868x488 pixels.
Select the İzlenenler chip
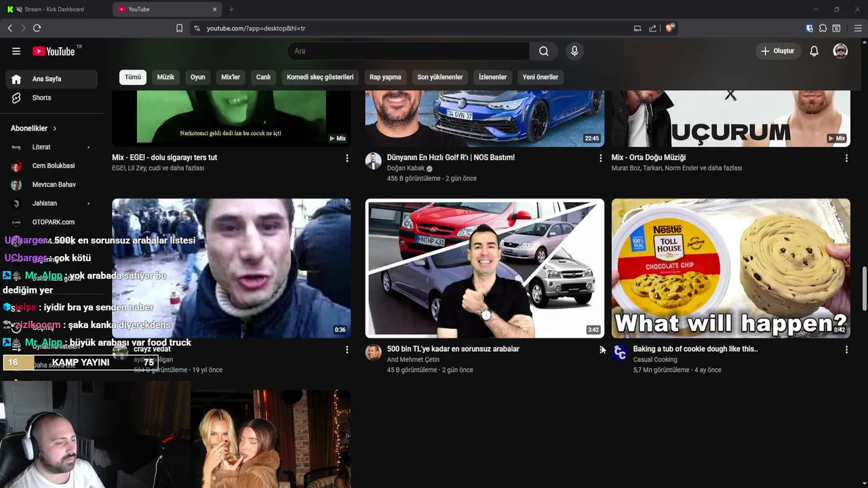492,77
